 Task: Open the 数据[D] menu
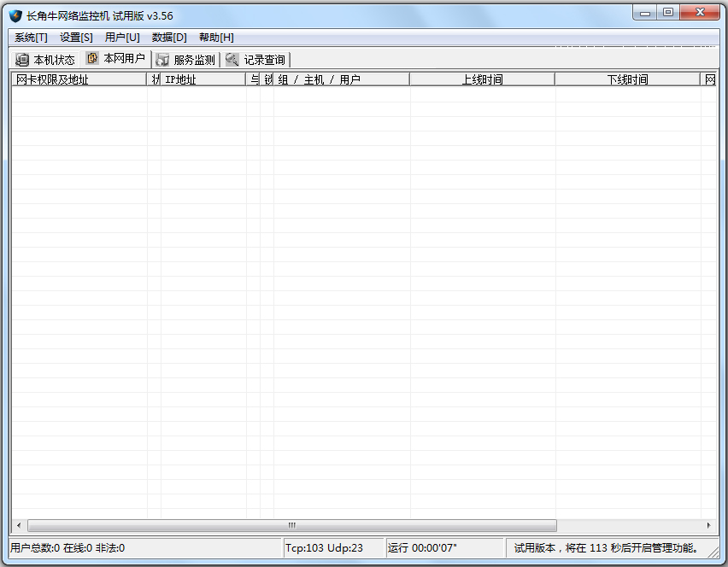click(x=169, y=38)
